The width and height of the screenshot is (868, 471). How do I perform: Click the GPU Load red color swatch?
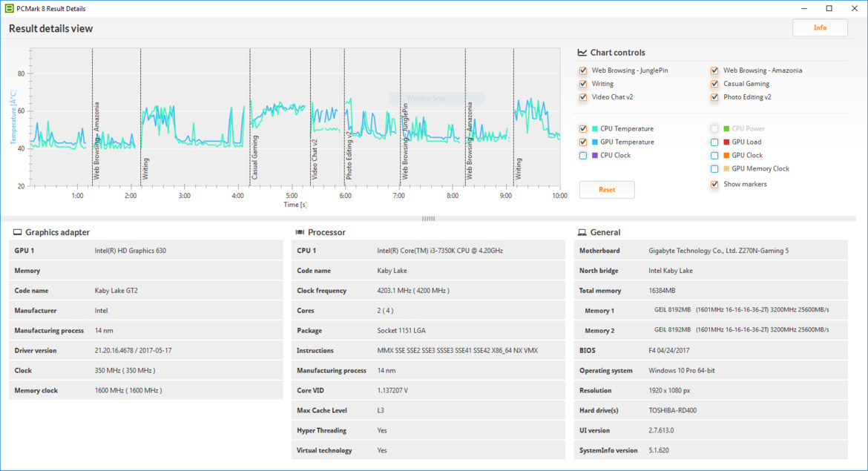point(726,142)
